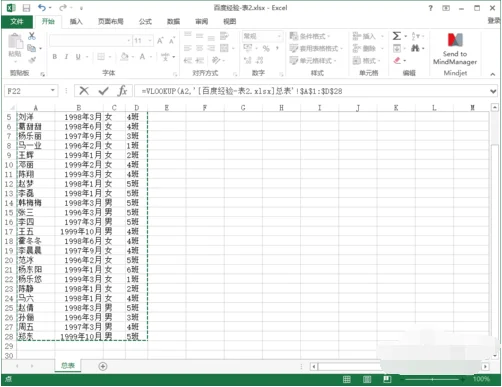This screenshot has width=502, height=387.
Task: Click the Fill Color bucket icon
Action: click(124, 57)
